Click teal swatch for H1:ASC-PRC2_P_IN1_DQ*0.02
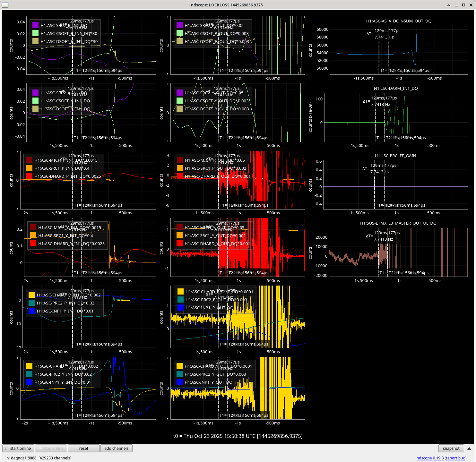Viewport: 476px width, 462px height. 31,303
